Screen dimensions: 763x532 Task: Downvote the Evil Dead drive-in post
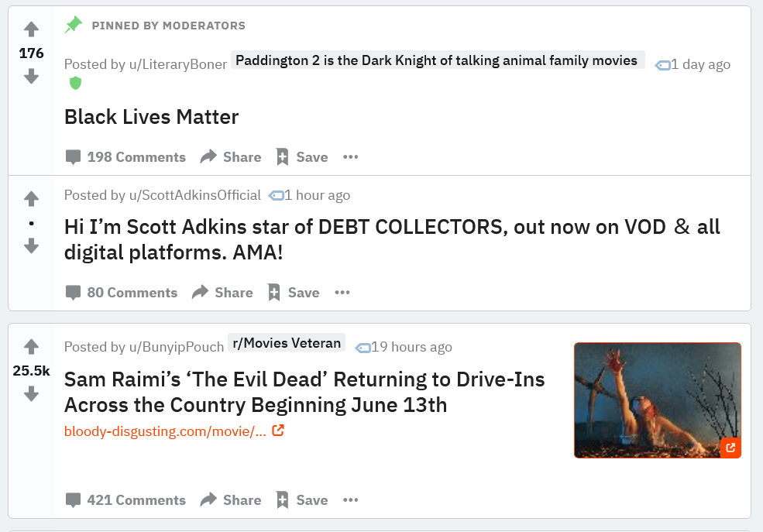[x=31, y=393]
